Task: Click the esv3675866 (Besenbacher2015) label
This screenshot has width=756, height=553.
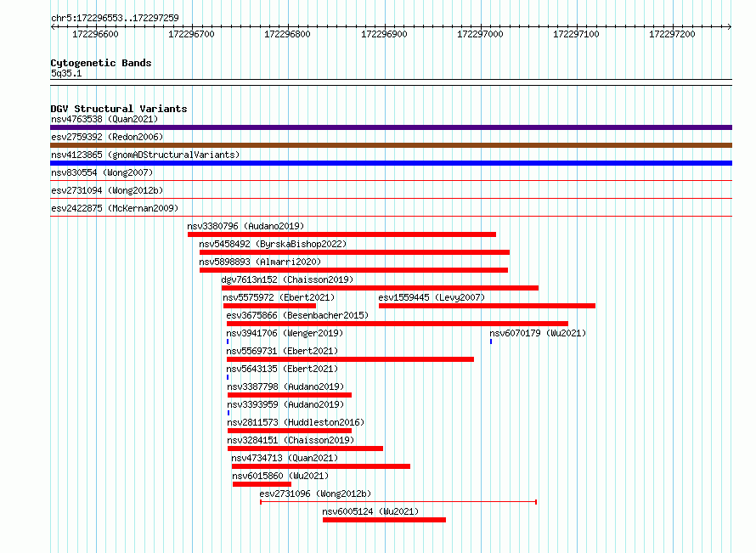Action: click(297, 315)
